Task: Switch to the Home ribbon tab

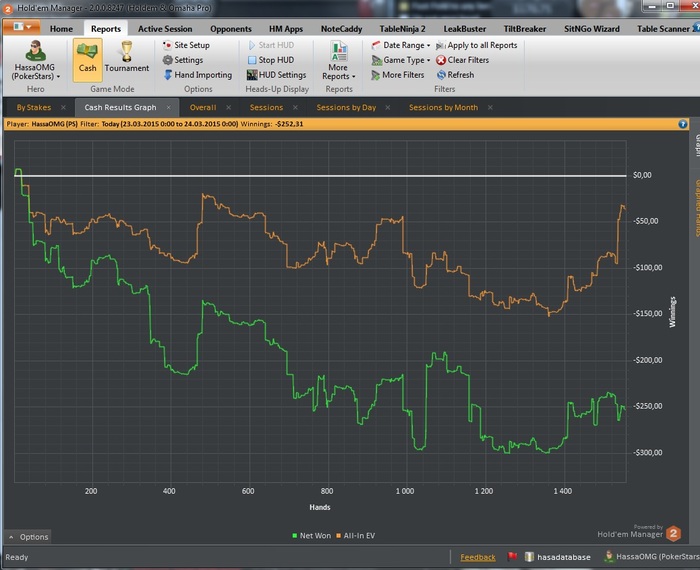Action: pos(61,29)
